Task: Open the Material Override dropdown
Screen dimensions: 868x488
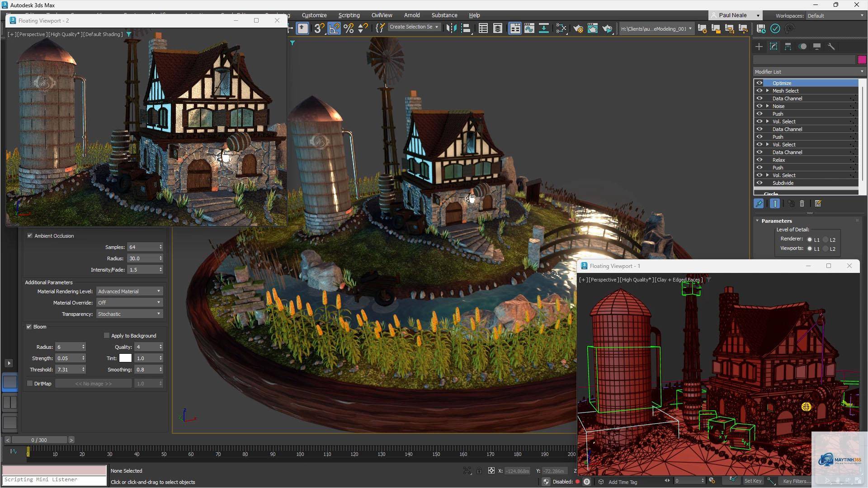Action: click(x=129, y=303)
